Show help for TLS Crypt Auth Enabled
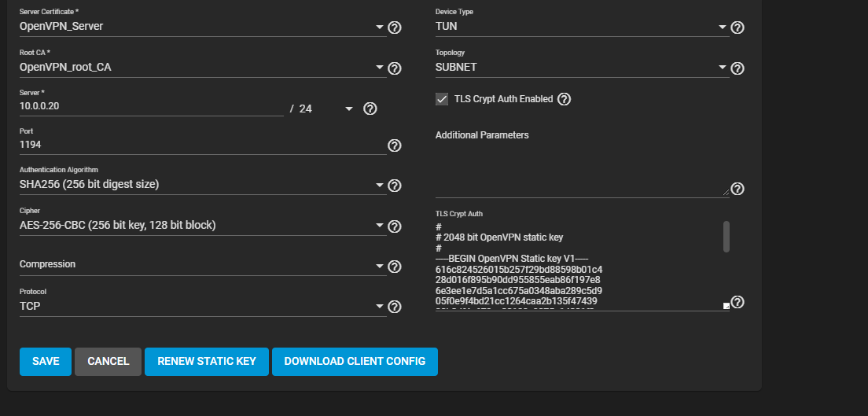 pyautogui.click(x=564, y=99)
